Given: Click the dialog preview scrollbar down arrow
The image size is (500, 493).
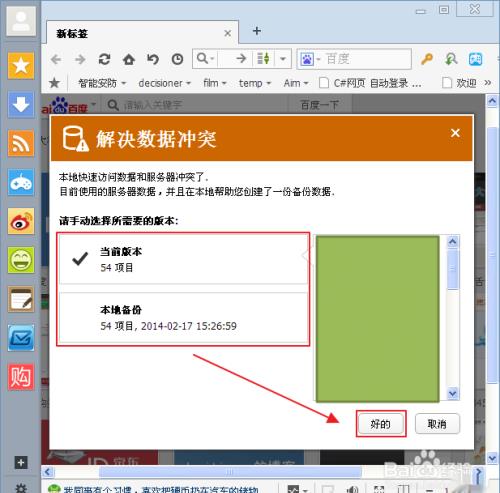Looking at the screenshot, I should click(x=453, y=393).
